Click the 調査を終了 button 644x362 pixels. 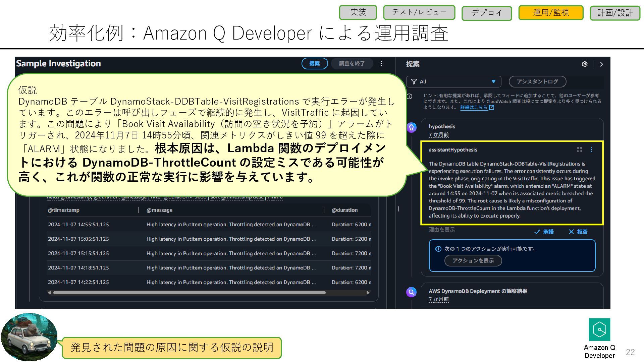pyautogui.click(x=352, y=63)
